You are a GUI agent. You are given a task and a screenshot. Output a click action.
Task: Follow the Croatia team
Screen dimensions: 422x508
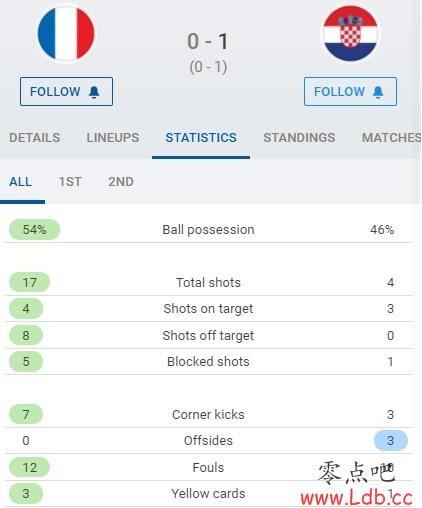tap(350, 92)
